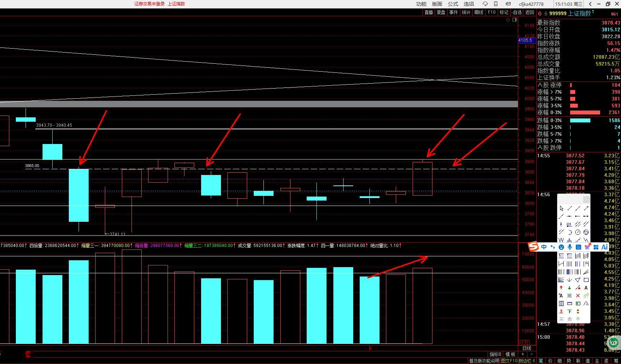Viewport: 621px width, 364px height.
Task: Select the rectangle drawing tool
Action: 586,280
